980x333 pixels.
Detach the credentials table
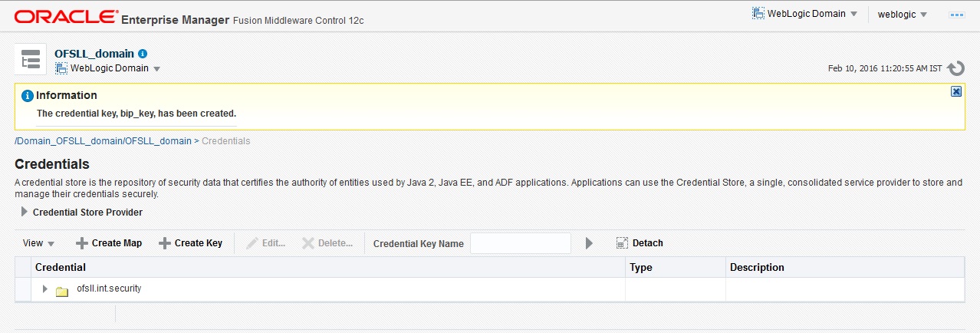pos(640,243)
